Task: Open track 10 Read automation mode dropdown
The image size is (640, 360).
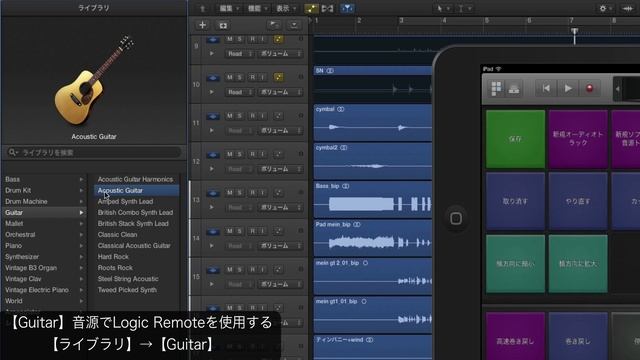Action: [x=239, y=92]
